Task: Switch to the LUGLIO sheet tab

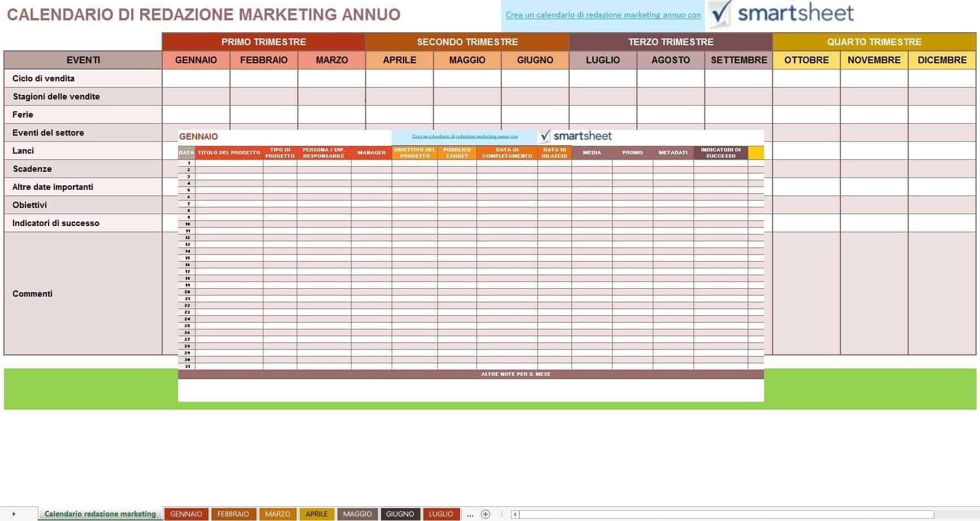Action: [x=441, y=514]
